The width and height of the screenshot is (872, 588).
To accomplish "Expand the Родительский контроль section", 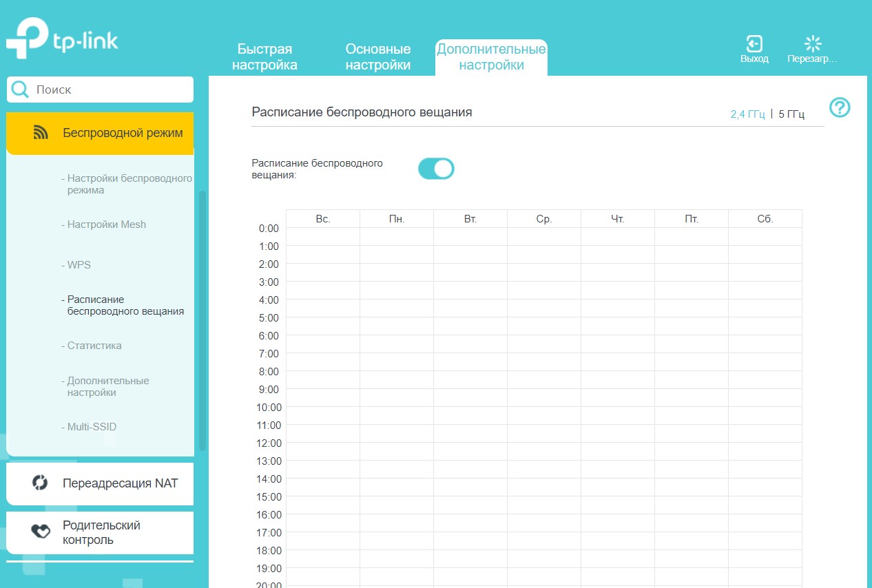I will click(x=101, y=532).
